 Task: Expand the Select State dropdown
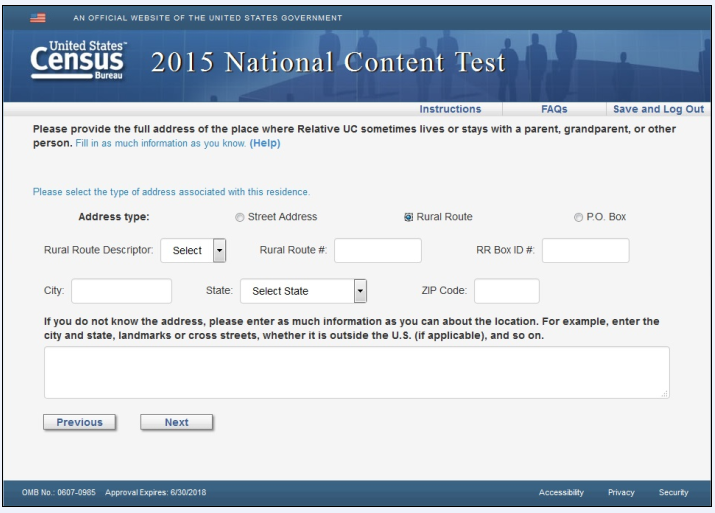click(304, 291)
